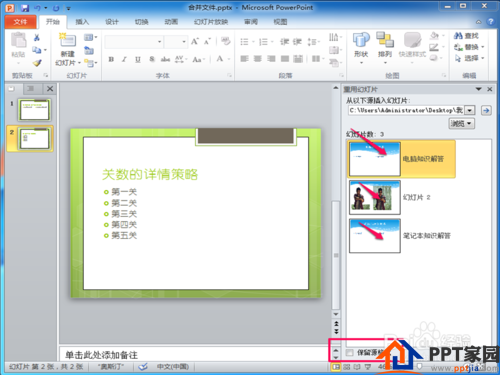Click the notes area to add notes
Viewport: 500px width, 375px height.
(x=195, y=355)
